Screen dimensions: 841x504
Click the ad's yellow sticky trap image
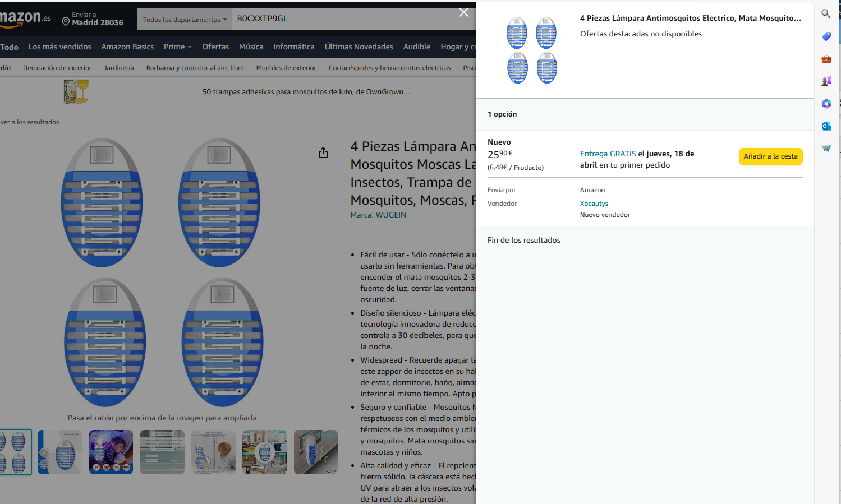[x=76, y=91]
